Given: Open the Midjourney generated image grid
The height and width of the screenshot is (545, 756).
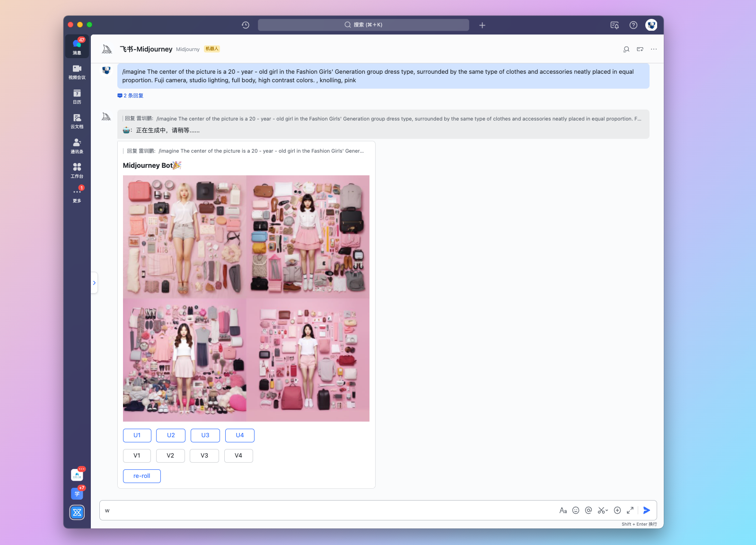Looking at the screenshot, I should click(246, 298).
